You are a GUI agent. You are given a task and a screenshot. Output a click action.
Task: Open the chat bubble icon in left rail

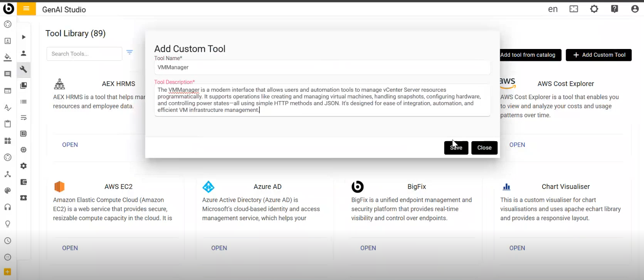pyautogui.click(x=8, y=74)
